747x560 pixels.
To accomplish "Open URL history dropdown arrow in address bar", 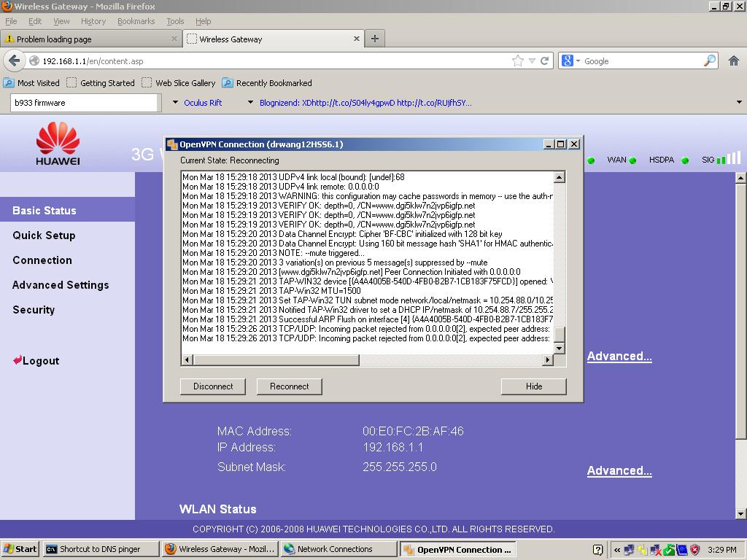I will pos(532,61).
